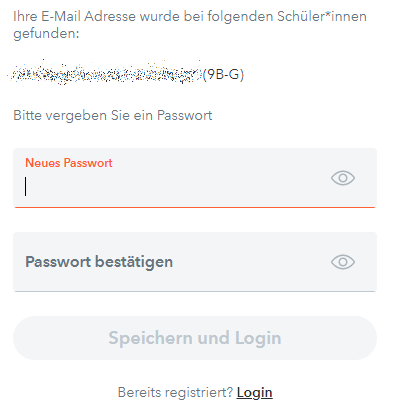Click the Ihre E-Mail Adresse heading text
398x416 pixels.
tap(190, 25)
